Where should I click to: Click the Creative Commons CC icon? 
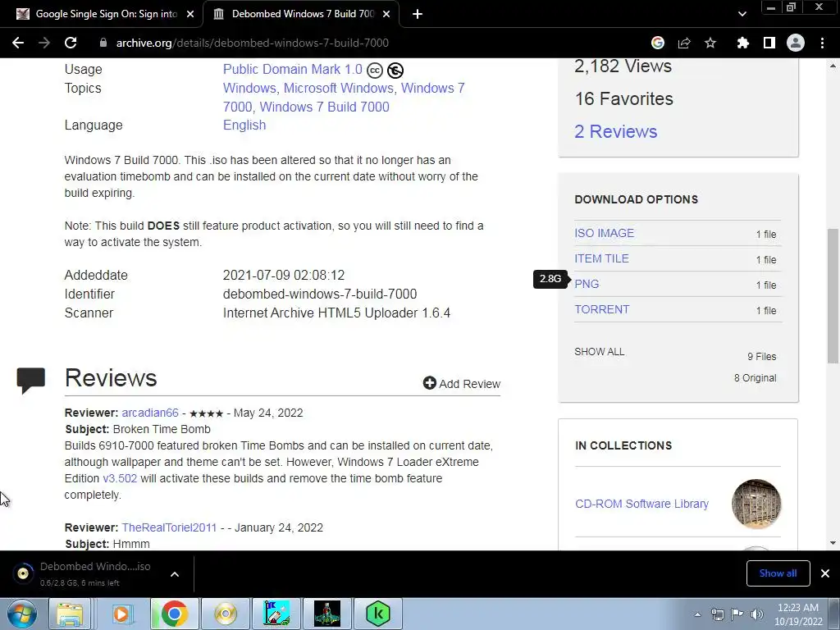point(374,71)
